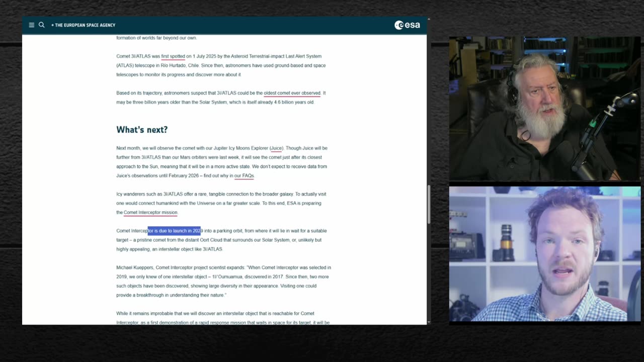
Task: Open the ESA site search icon
Action: [x=42, y=25]
